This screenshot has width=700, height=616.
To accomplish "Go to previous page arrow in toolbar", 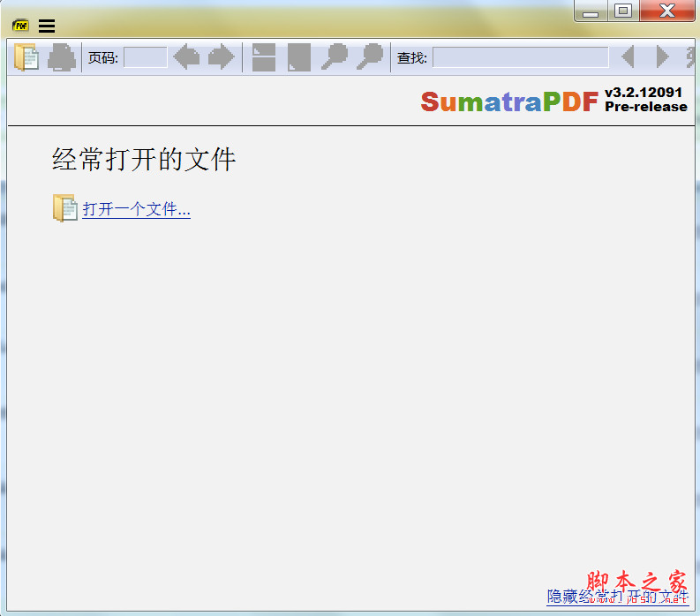I will pos(186,57).
